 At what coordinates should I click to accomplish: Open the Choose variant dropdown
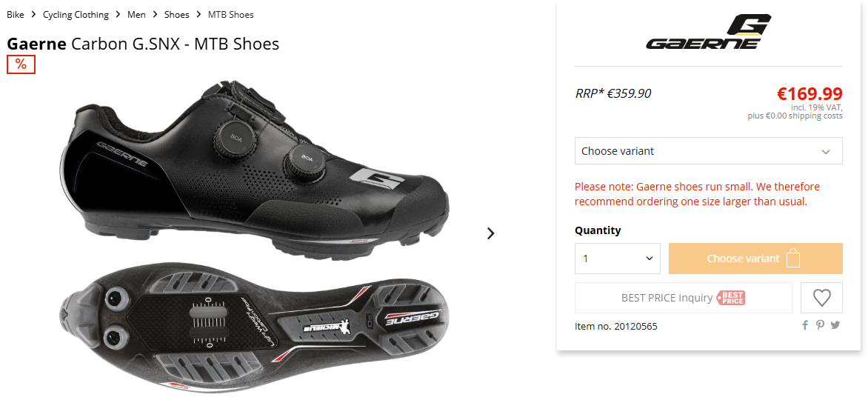(x=708, y=151)
